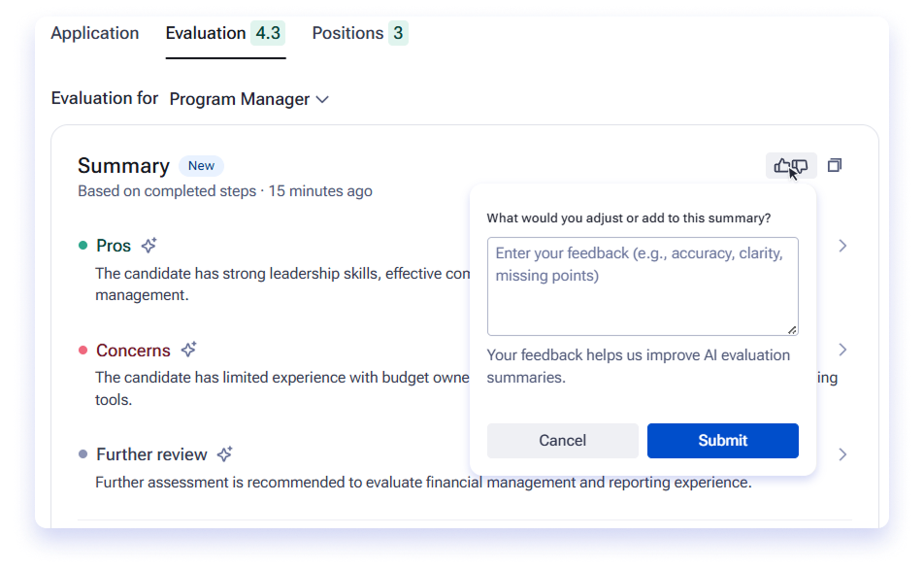This screenshot has width=924, height=569.
Task: Submit the summary feedback
Action: pyautogui.click(x=723, y=441)
